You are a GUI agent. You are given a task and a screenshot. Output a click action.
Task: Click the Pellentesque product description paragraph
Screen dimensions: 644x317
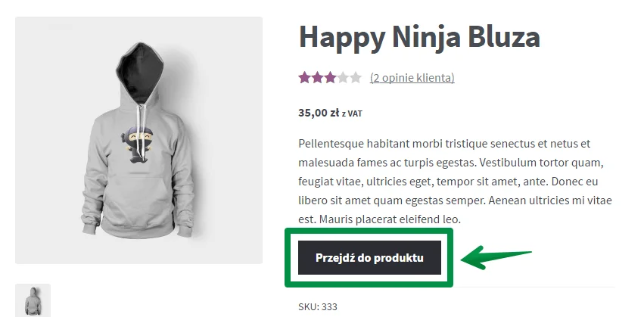[455, 182]
